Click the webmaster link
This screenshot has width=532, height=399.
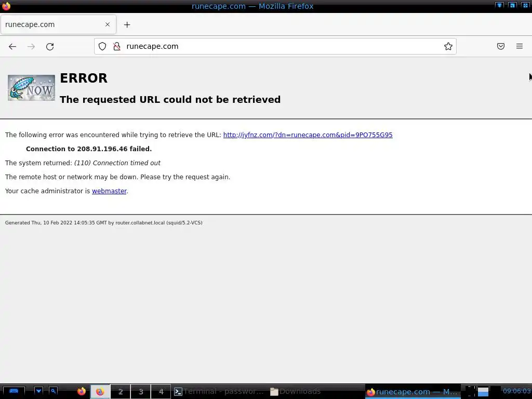point(109,191)
